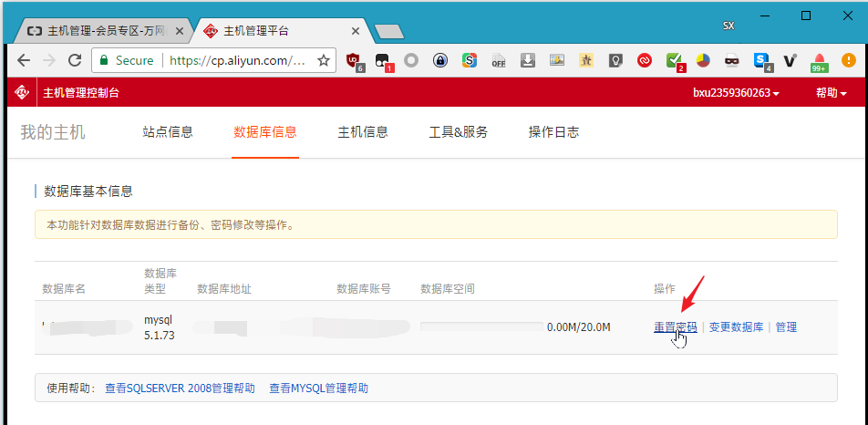Click the address bar showing cp.aliyun.com URL
The image size is (868, 425).
[x=237, y=61]
